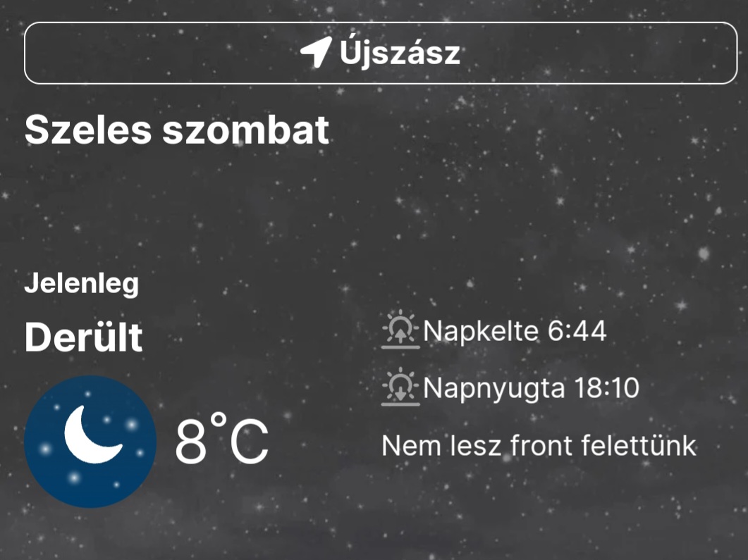The image size is (748, 560).
Task: Tap the sunset icon next to Napnyugta
Action: 400,387
